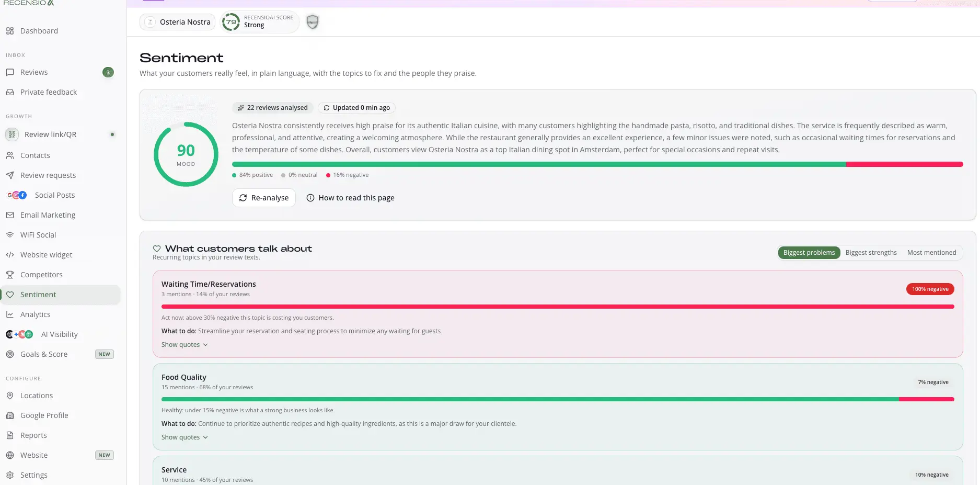Click the Contacts people icon
The width and height of the screenshot is (980, 485).
(10, 155)
